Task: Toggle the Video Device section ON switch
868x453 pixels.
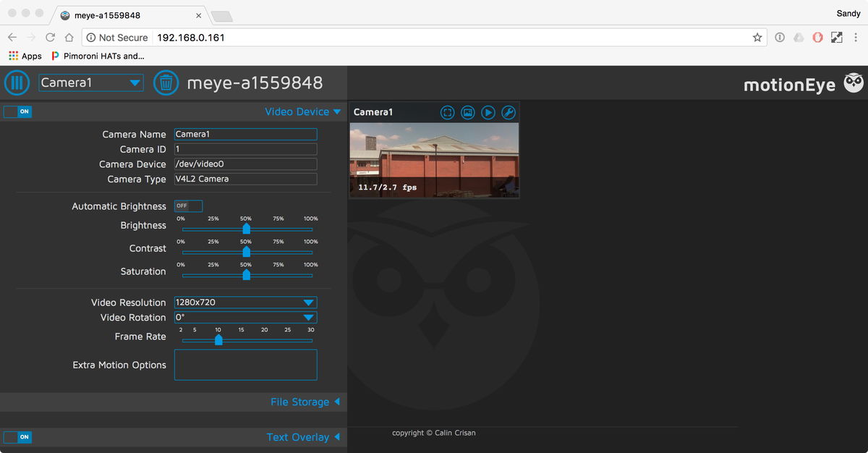Action: click(x=17, y=111)
